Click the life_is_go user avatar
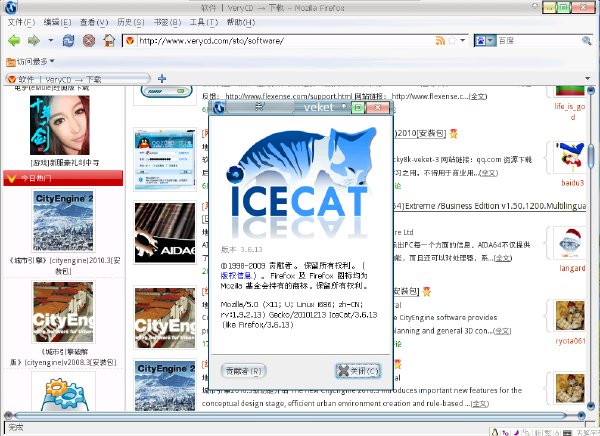 point(570,91)
